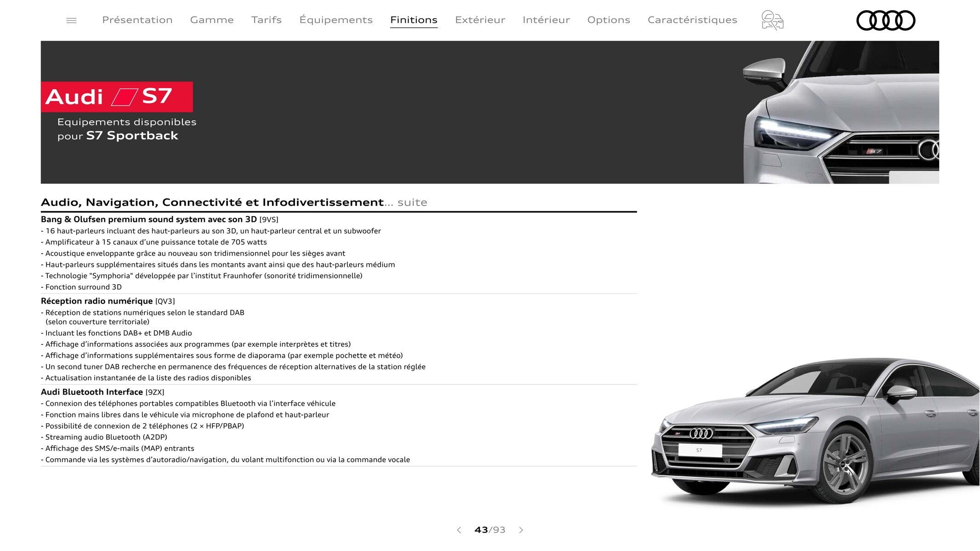Click 'Commande via les systèmes d'autoradio/navigation' line
This screenshot has width=980, height=551.
226,460
